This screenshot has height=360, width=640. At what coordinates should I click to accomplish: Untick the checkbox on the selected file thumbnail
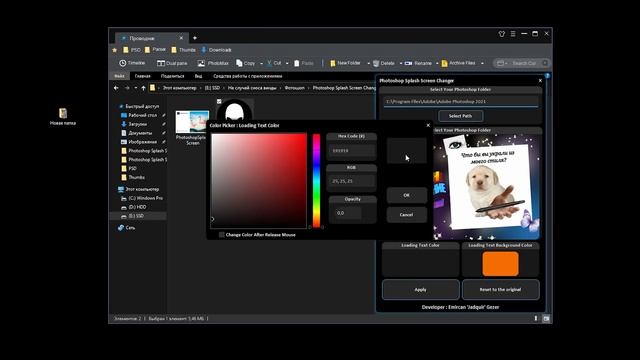[x=219, y=101]
